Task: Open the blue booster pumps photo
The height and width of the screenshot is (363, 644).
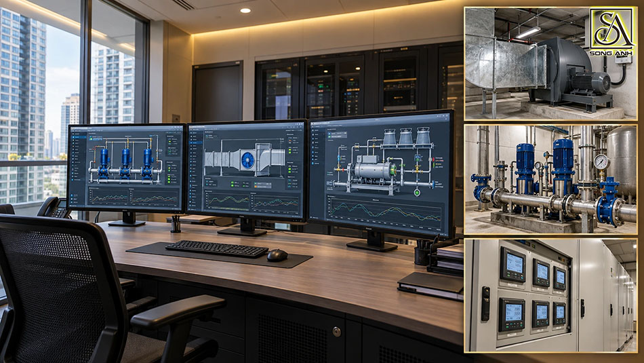Action: (550, 180)
